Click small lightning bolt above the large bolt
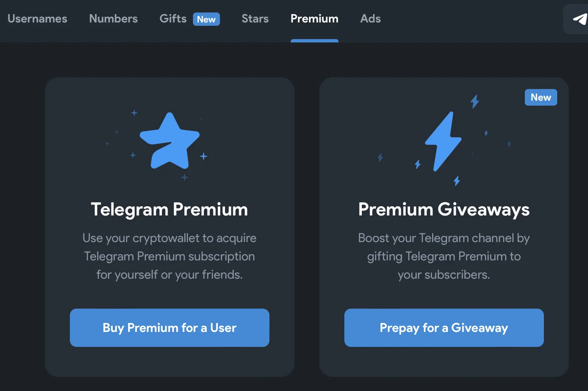 (474, 101)
